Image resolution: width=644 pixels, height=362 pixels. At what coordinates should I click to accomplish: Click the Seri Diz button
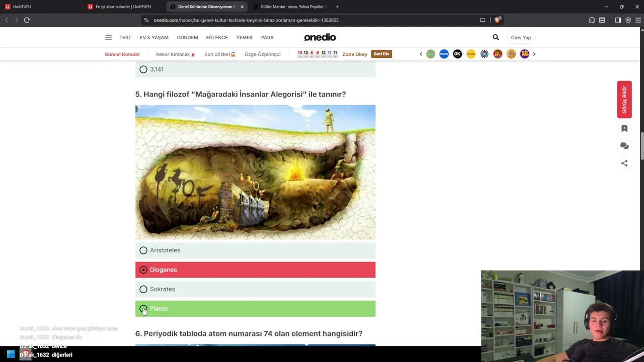381,54
